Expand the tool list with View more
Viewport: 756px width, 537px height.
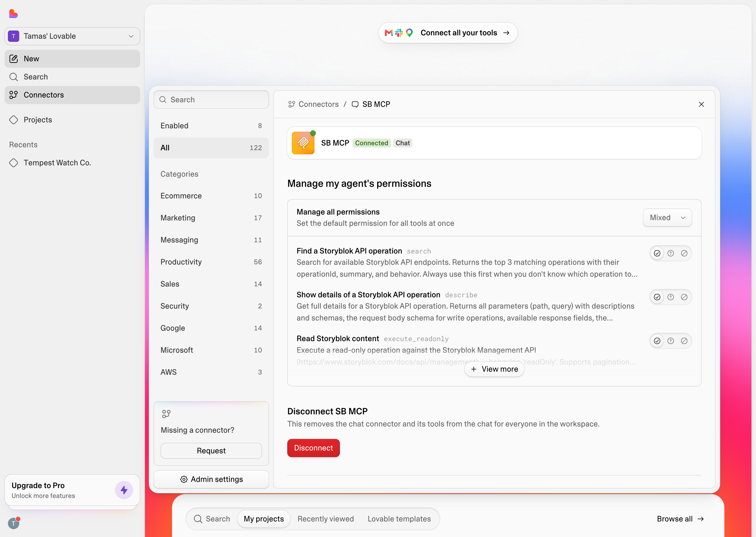coord(494,369)
